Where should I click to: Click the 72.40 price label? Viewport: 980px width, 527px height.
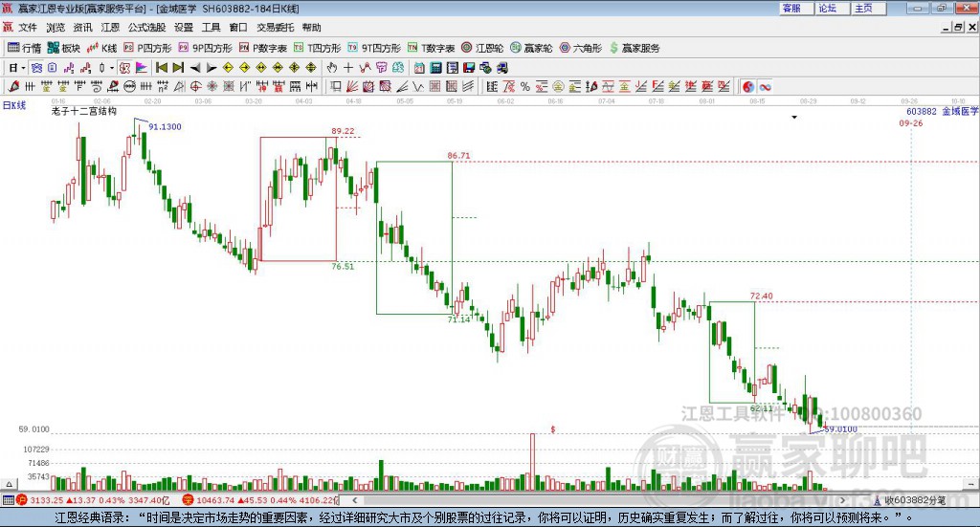click(761, 296)
